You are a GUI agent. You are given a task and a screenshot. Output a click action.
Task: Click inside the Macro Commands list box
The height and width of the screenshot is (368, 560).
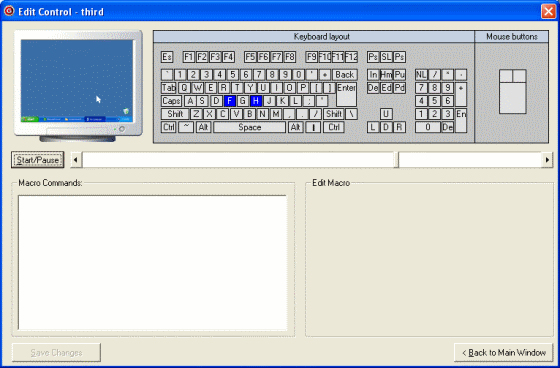tap(152, 263)
